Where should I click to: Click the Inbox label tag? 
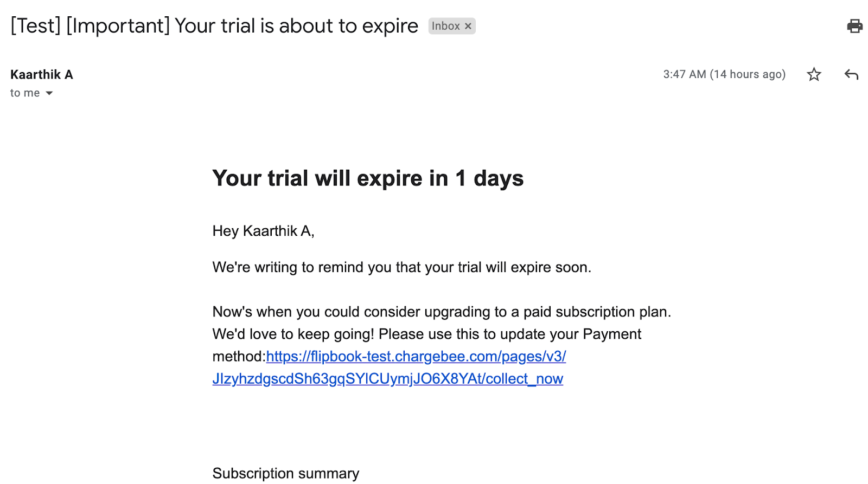[445, 26]
